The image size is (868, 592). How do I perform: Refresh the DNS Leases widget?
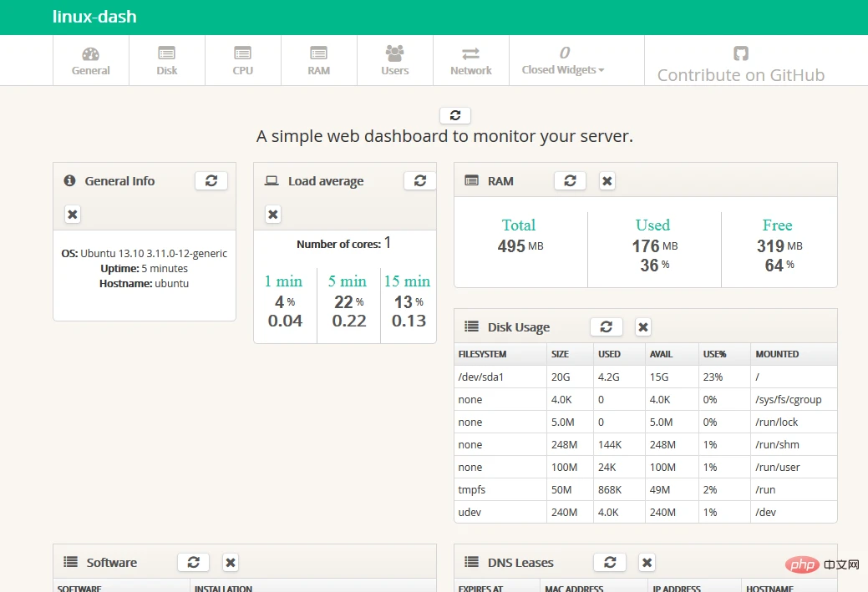pyautogui.click(x=610, y=562)
